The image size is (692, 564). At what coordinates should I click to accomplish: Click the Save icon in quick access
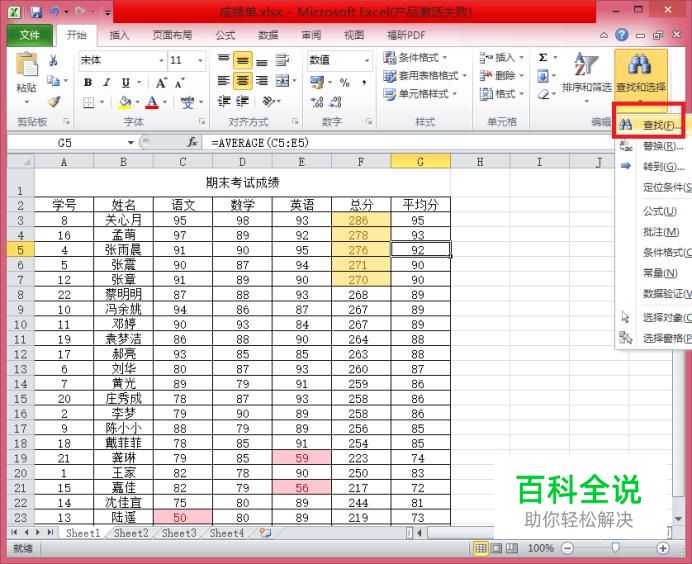[x=36, y=12]
